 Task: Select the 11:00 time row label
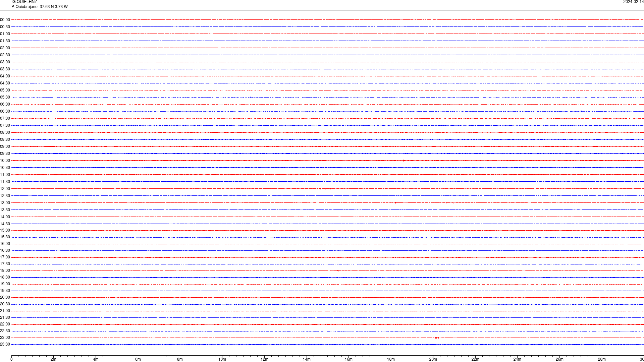pyautogui.click(x=5, y=175)
